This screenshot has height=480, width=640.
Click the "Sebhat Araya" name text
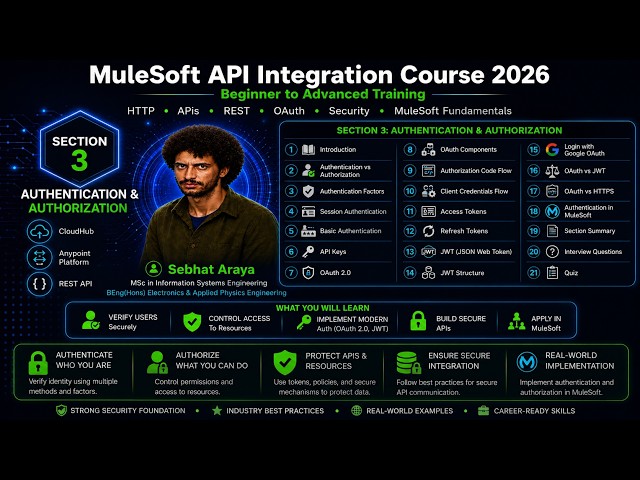(211, 269)
